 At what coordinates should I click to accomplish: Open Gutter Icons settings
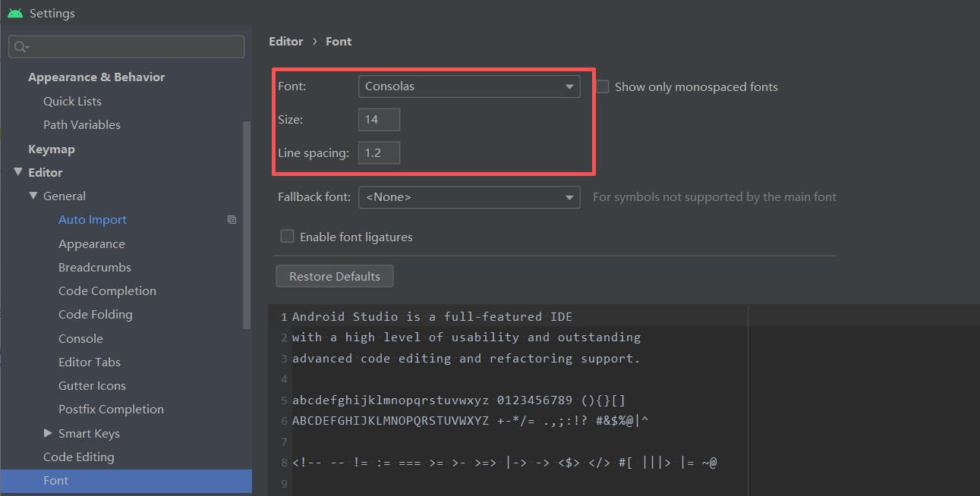coord(92,385)
